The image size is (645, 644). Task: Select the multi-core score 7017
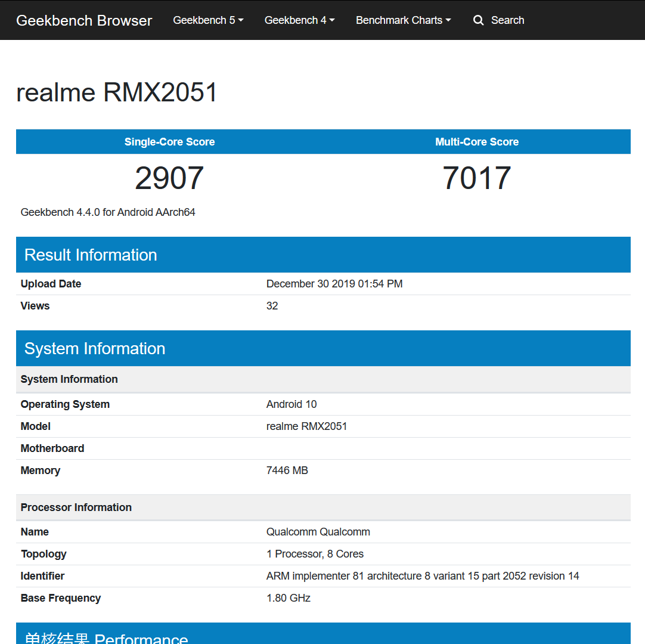click(477, 178)
